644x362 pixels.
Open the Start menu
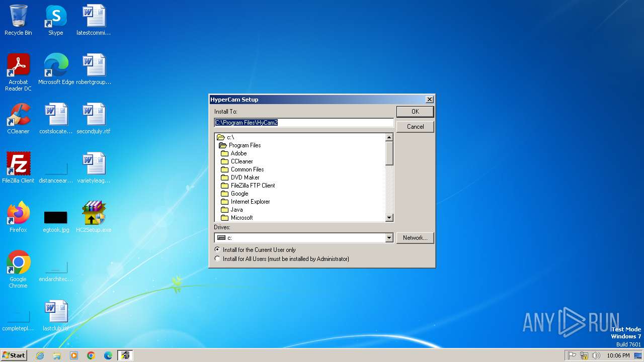[14, 355]
